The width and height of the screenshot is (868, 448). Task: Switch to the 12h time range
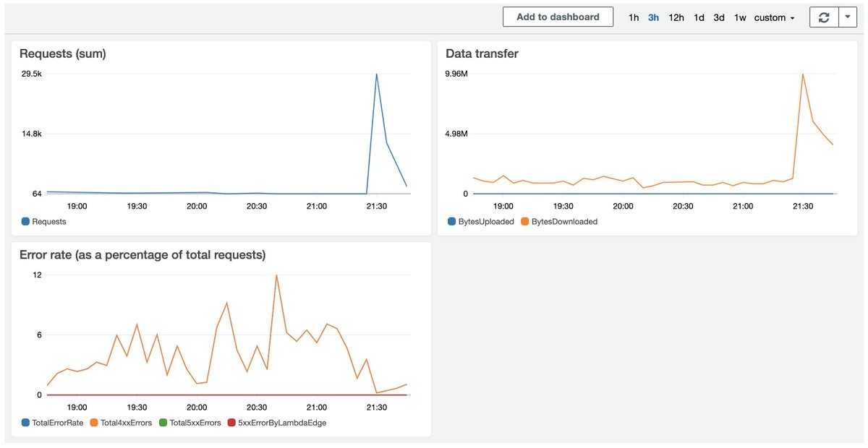676,17
